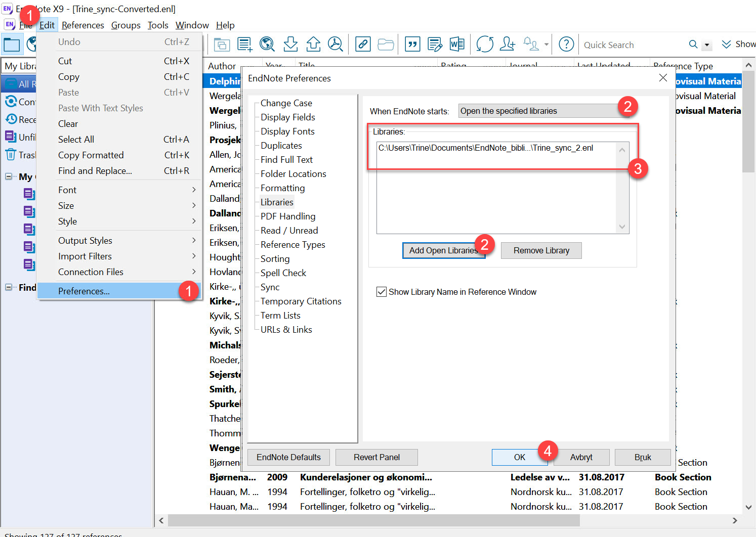Select PDF Handling in preferences list
Screen dimensions: 756x537
pyautogui.click(x=288, y=216)
